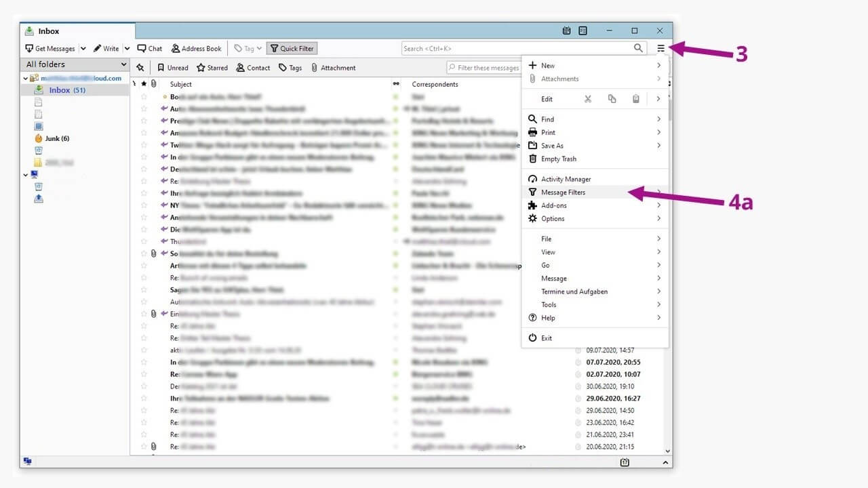Open the Tasks tab icon in title bar

pyautogui.click(x=583, y=30)
